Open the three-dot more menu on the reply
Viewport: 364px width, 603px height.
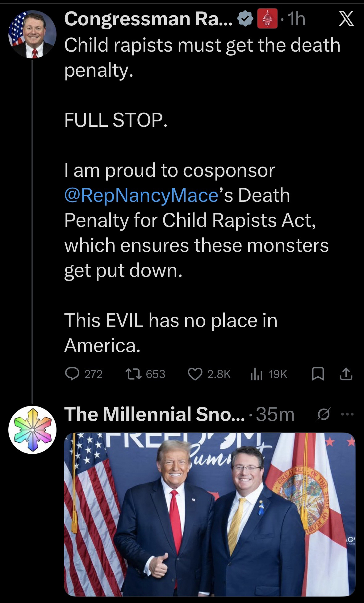click(x=348, y=414)
